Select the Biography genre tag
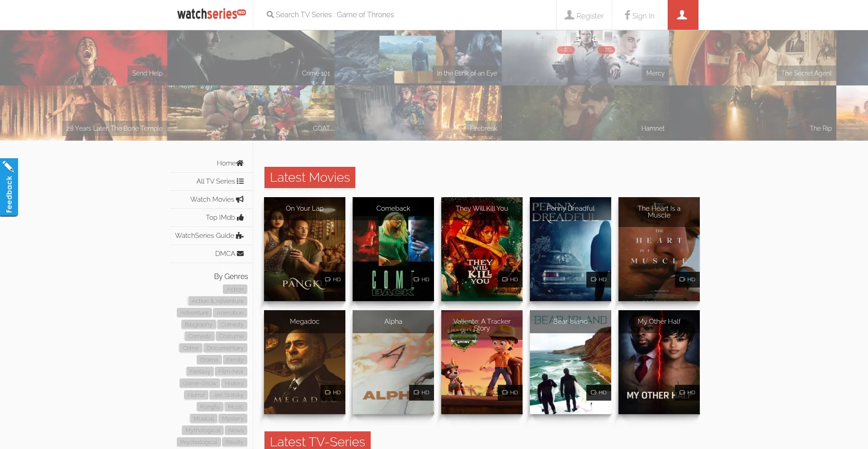Image resolution: width=868 pixels, height=449 pixels. [198, 324]
